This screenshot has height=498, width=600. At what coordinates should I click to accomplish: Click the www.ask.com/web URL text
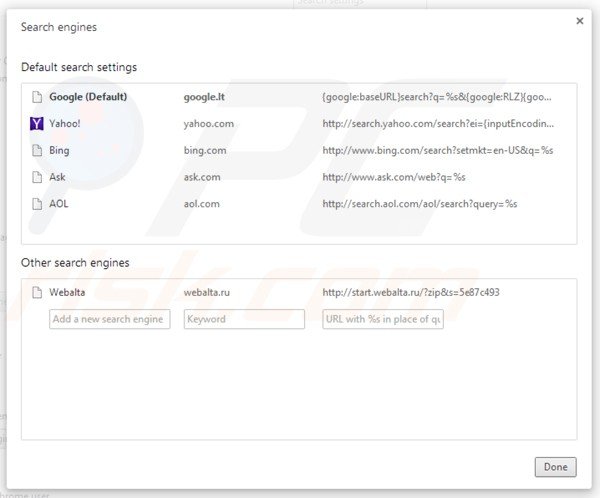click(394, 177)
